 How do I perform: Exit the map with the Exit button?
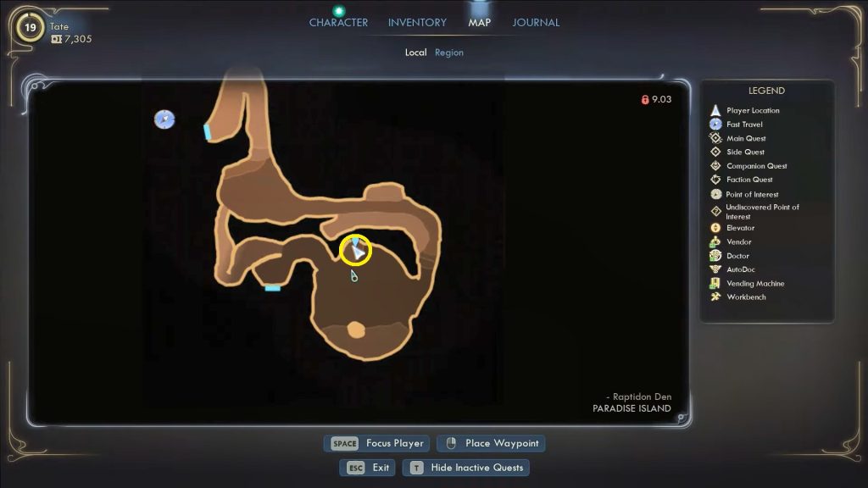368,467
